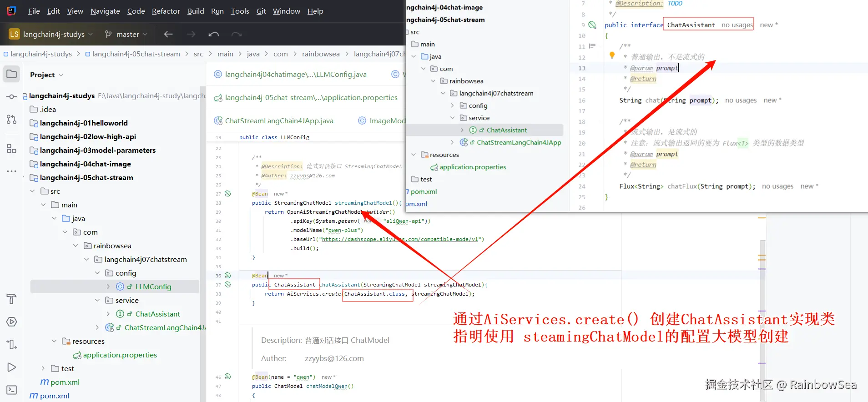Open the Run tool window play icon
Image resolution: width=868 pixels, height=402 pixels.
pos(12,367)
